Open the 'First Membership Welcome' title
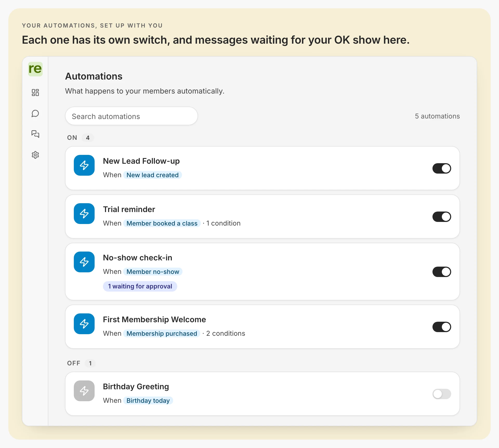 155,320
